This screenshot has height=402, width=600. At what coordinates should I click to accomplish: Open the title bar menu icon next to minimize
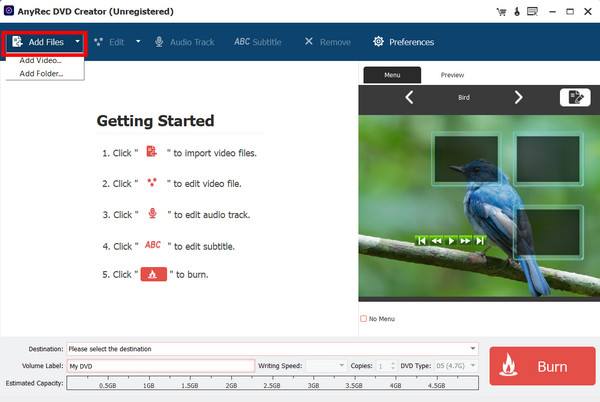click(x=532, y=11)
